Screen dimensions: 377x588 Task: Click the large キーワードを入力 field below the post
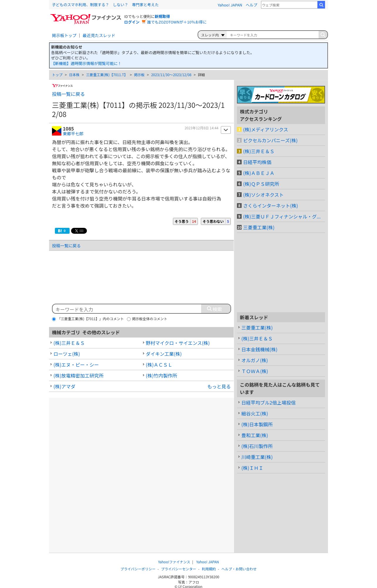(127, 309)
